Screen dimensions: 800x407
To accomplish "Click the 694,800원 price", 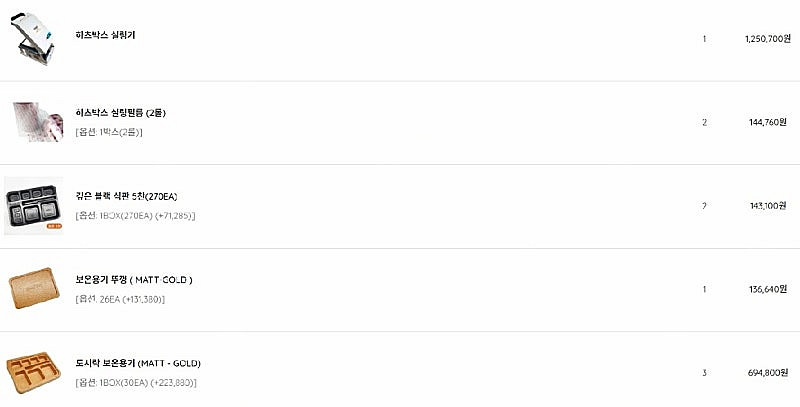I will point(769,373).
